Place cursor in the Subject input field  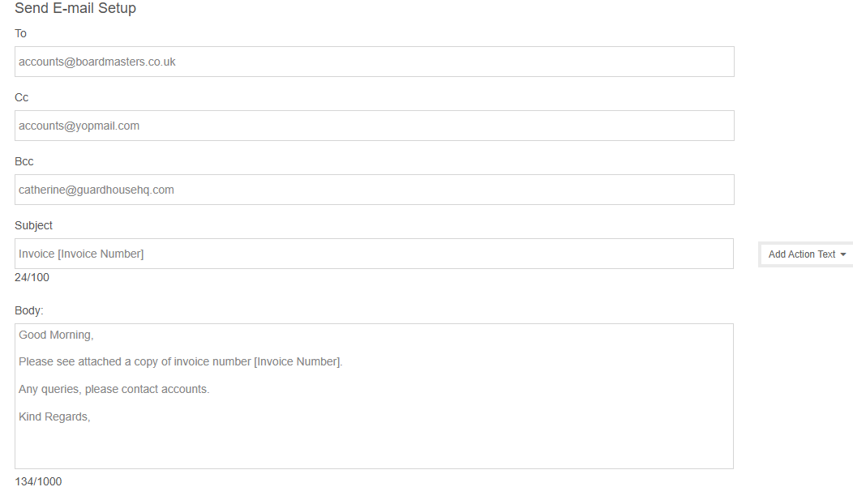pos(374,254)
